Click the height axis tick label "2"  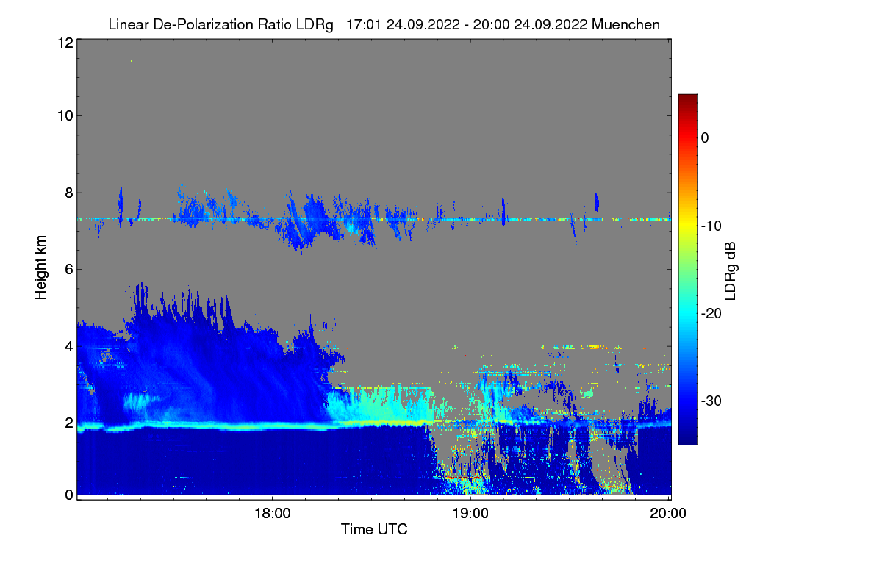coord(68,423)
